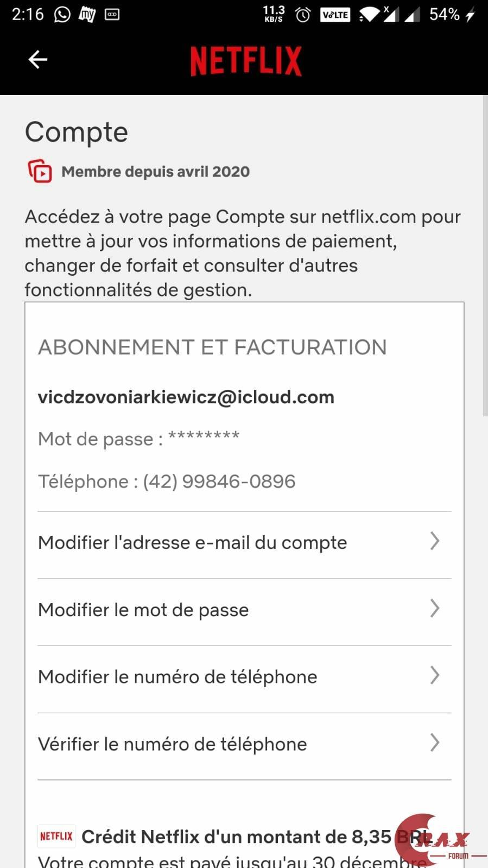Tap the small Netflix credit logo
This screenshot has width=488, height=868.
(56, 836)
